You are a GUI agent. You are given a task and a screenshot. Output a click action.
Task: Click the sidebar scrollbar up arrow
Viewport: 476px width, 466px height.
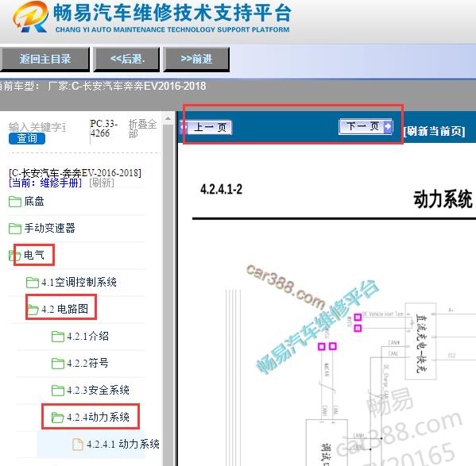(168, 118)
